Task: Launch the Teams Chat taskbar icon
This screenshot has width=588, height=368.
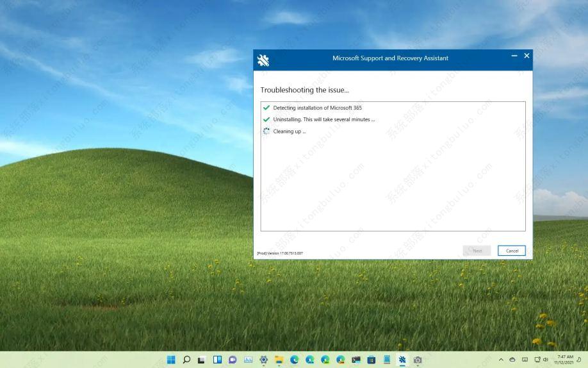Action: 233,360
